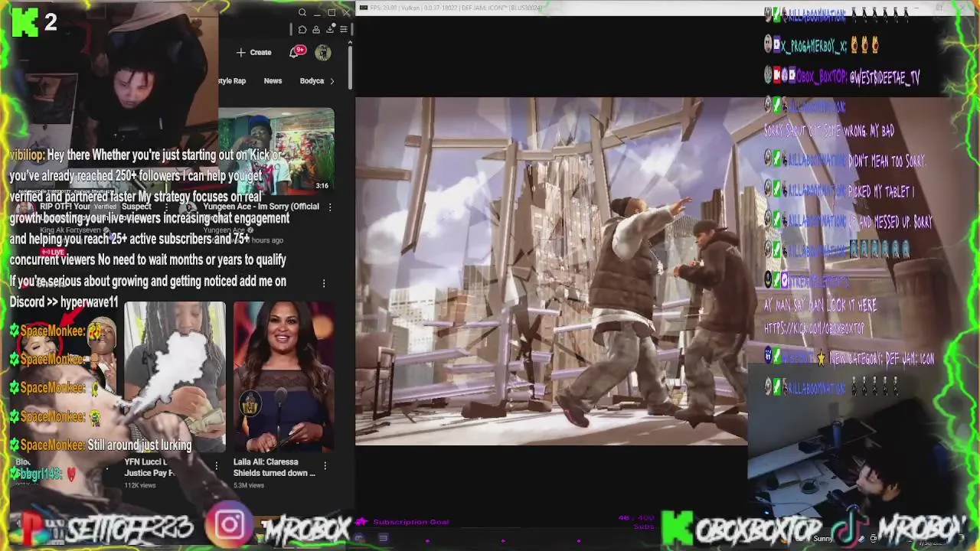Select the News category chip

[x=273, y=80]
